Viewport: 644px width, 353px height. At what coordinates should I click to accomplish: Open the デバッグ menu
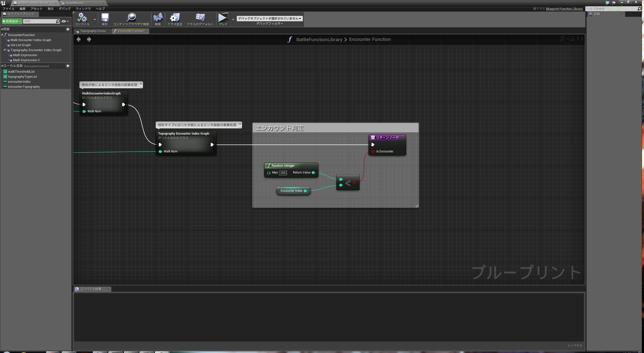pyautogui.click(x=64, y=9)
